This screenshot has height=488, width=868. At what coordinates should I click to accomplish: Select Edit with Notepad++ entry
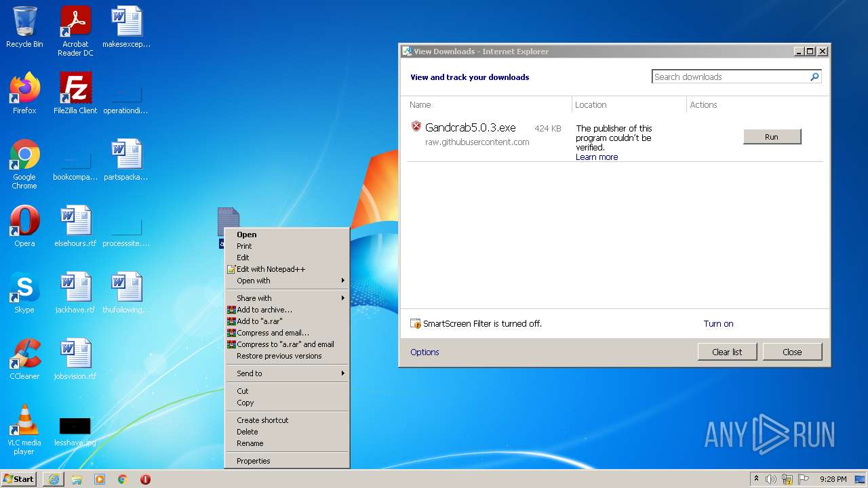tap(287, 269)
